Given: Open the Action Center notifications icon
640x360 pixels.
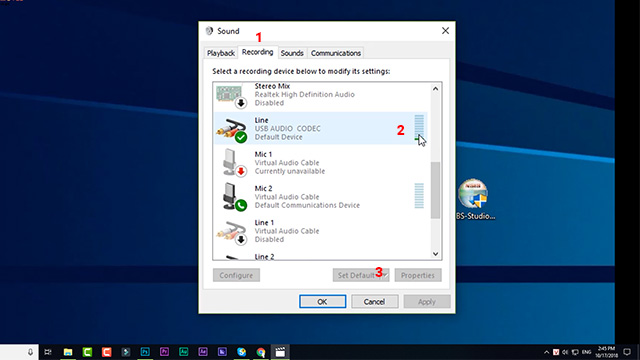Looking at the screenshot, I should (627, 352).
